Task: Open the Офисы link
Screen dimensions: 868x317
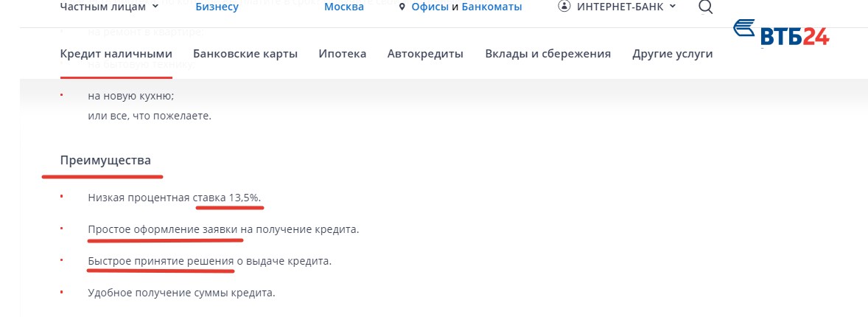Action: click(429, 7)
